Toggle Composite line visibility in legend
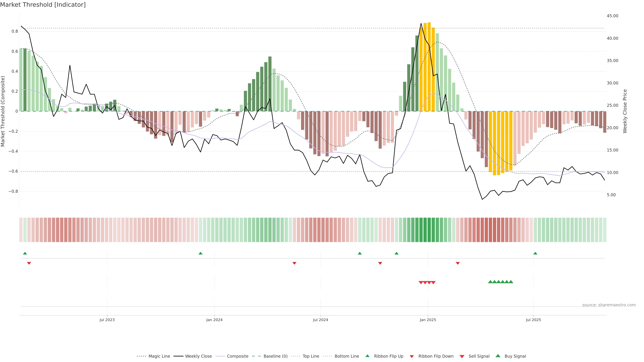The height and width of the screenshot is (362, 644). coord(237,356)
